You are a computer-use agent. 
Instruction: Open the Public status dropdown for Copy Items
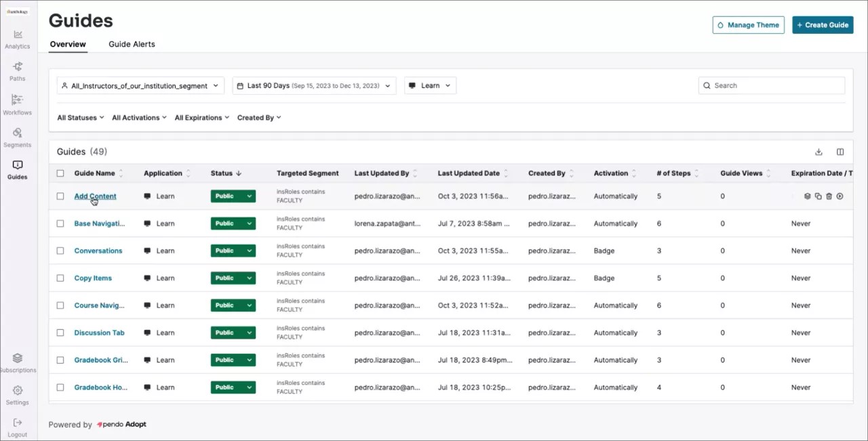click(250, 278)
